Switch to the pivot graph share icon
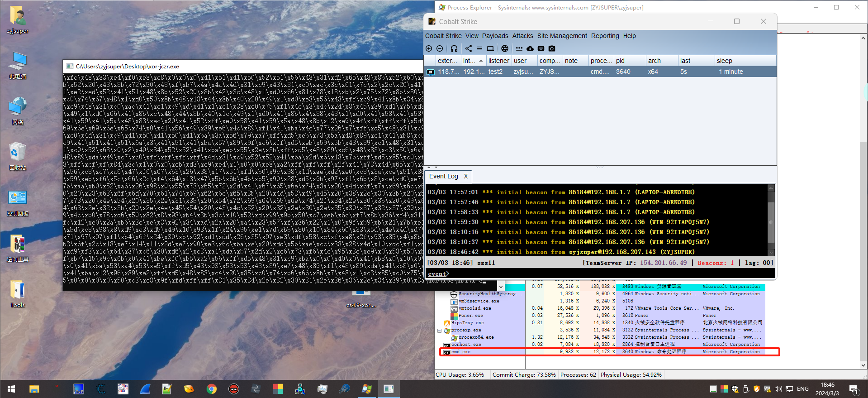868x398 pixels. (x=469, y=48)
